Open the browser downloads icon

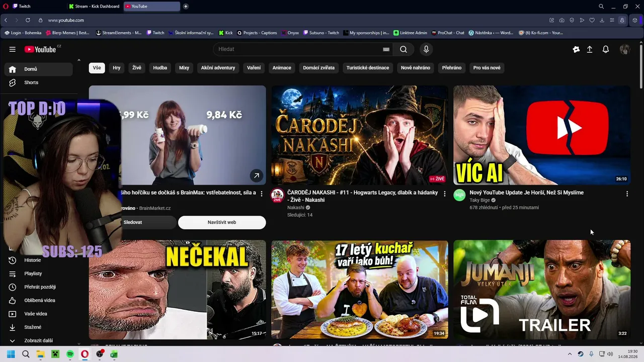(x=602, y=20)
